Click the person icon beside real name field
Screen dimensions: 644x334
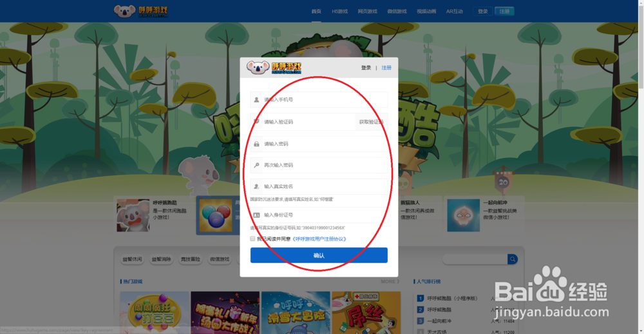256,186
